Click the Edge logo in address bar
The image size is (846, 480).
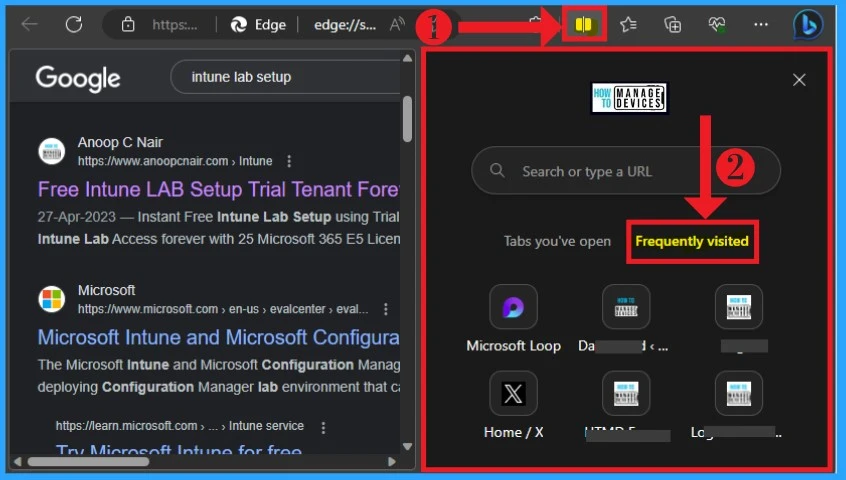[238, 24]
